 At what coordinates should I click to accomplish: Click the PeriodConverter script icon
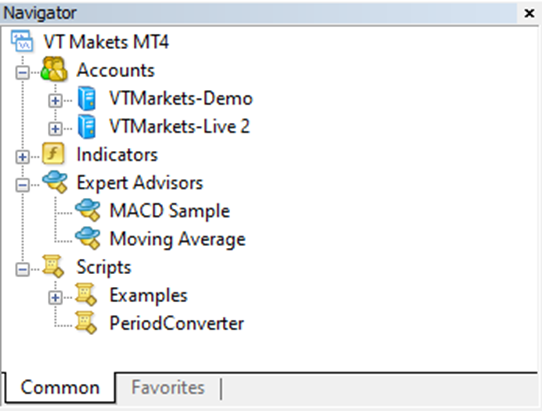86,323
